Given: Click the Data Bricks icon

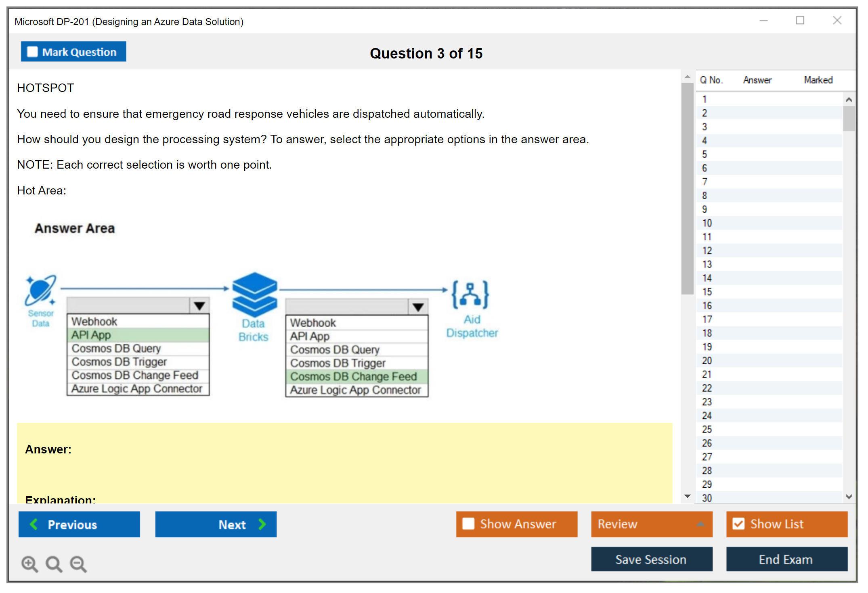Looking at the screenshot, I should click(x=254, y=294).
